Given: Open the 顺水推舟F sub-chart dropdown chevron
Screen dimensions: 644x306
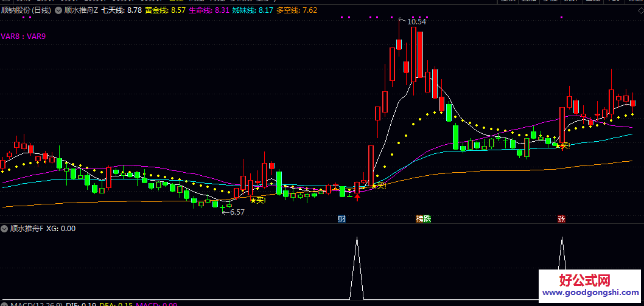Looking at the screenshot, I should 5,228.
